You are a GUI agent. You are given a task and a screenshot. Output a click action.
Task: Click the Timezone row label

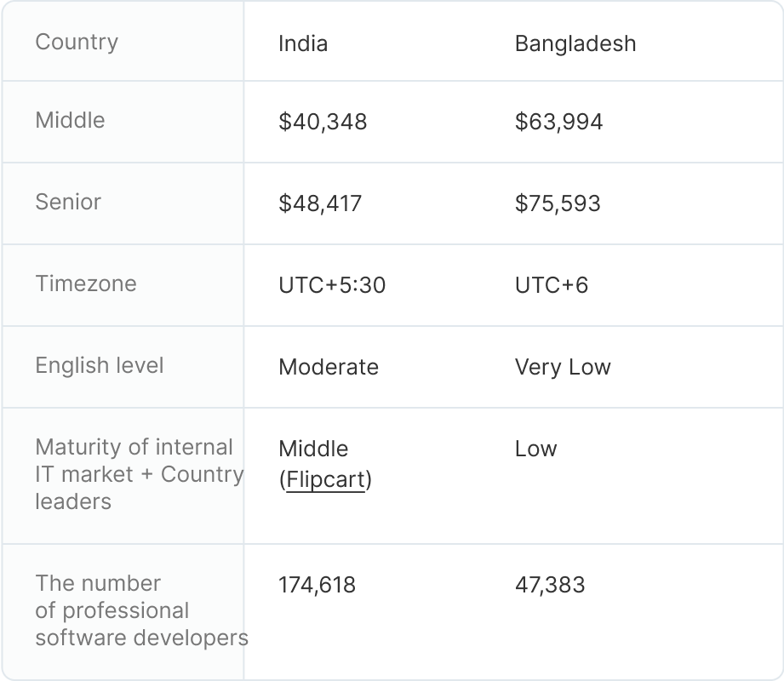click(85, 283)
